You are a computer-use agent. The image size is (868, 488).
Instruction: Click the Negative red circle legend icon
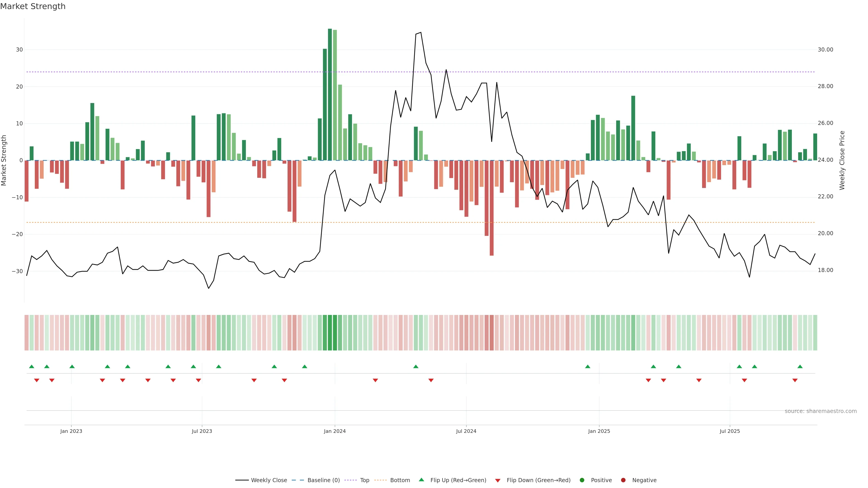(623, 480)
